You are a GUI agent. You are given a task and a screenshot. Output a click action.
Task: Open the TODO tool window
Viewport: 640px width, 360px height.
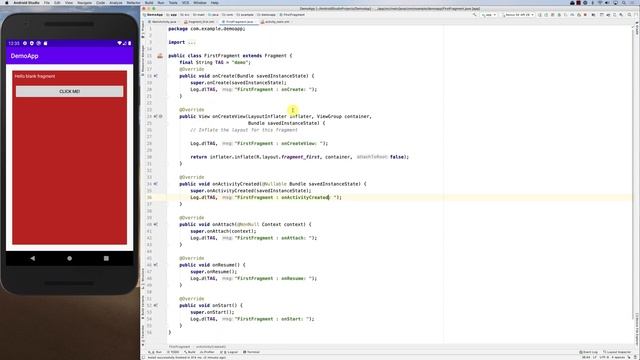coord(173,352)
